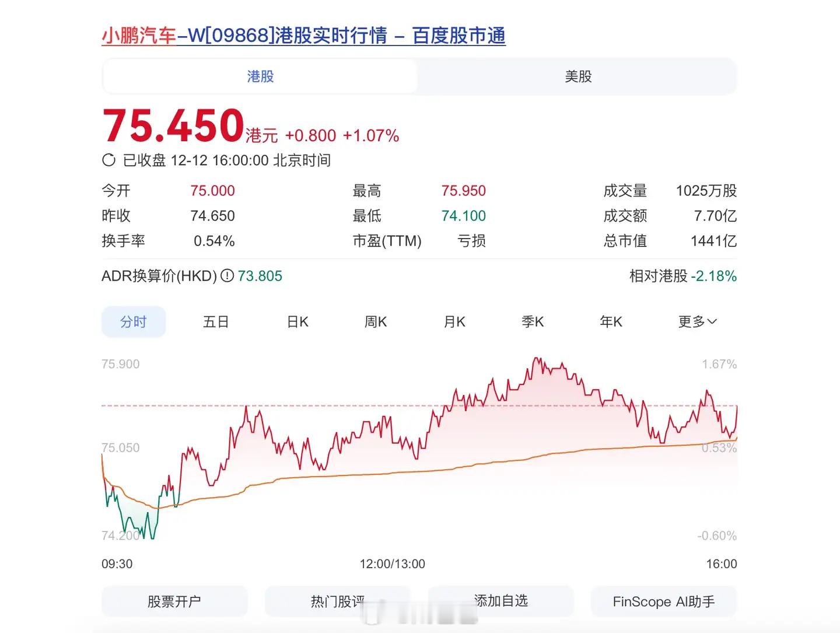Expand the 更多 chart period dropdown
The width and height of the screenshot is (840, 633).
click(698, 322)
